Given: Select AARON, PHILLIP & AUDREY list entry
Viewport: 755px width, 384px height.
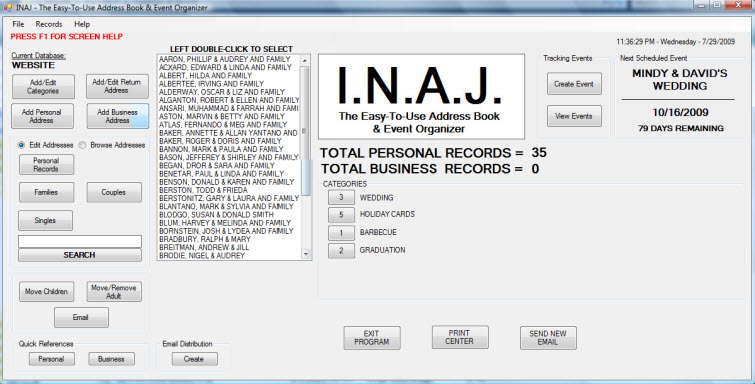Looking at the screenshot, I should click(225, 59).
